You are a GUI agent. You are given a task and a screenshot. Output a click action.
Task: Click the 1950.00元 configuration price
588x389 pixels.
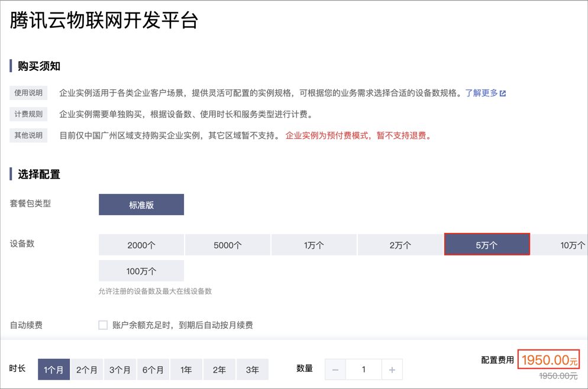549,360
